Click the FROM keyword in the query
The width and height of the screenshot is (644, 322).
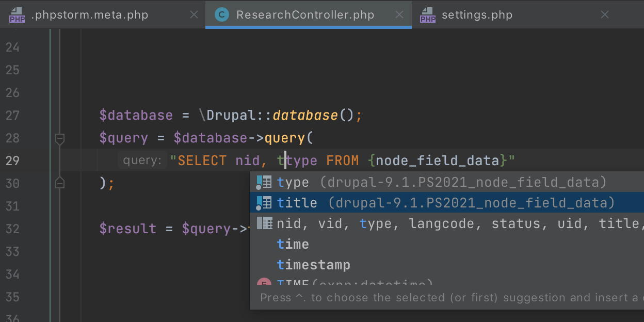pyautogui.click(x=342, y=160)
